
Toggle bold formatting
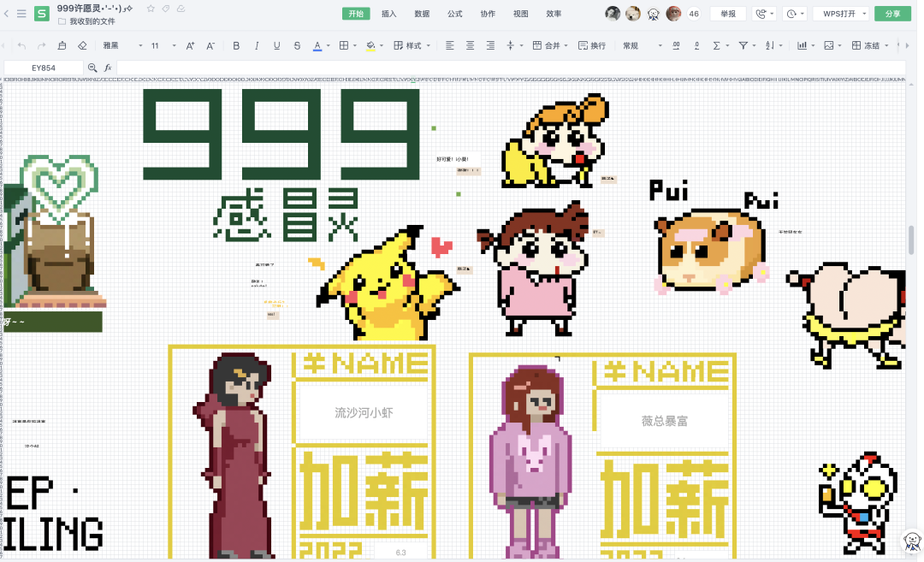point(236,45)
